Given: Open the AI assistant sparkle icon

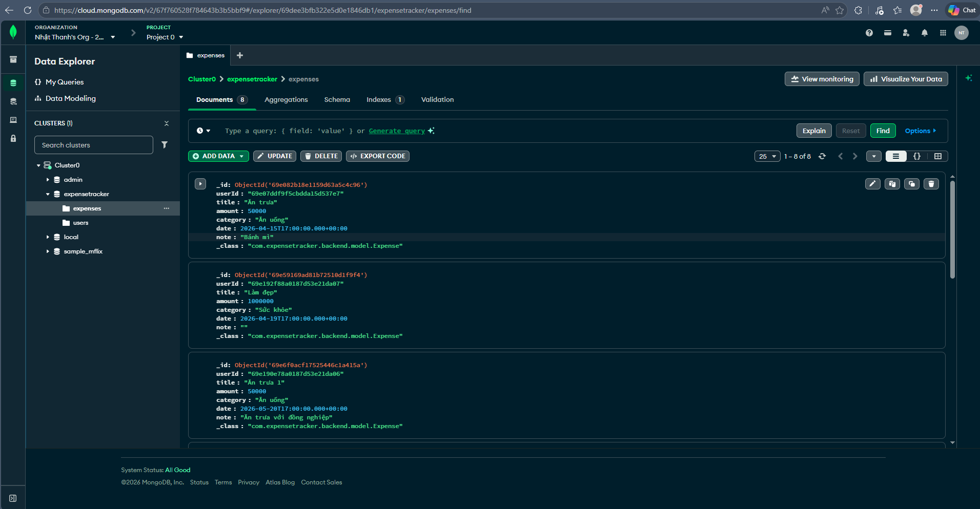Looking at the screenshot, I should pos(969,78).
